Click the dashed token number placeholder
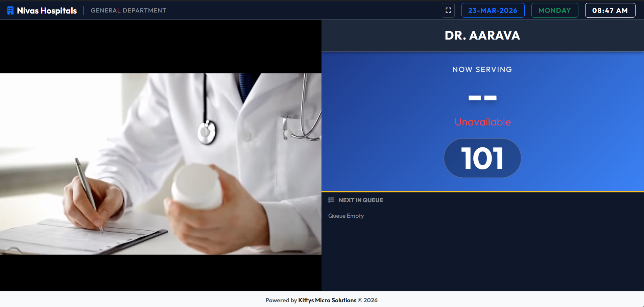The image size is (644, 307). 482,98
